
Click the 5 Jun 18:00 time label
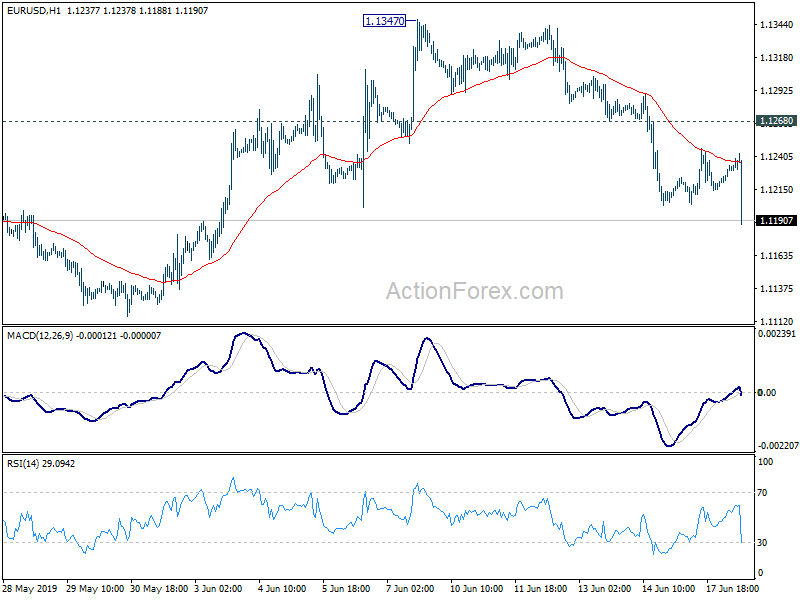[x=346, y=589]
